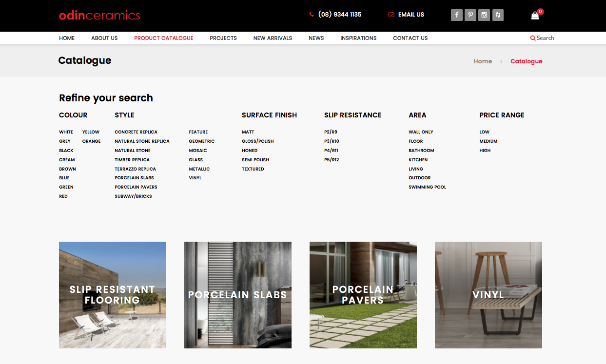Filter by High price range
Viewport: 606px width, 364px height.
click(x=485, y=151)
